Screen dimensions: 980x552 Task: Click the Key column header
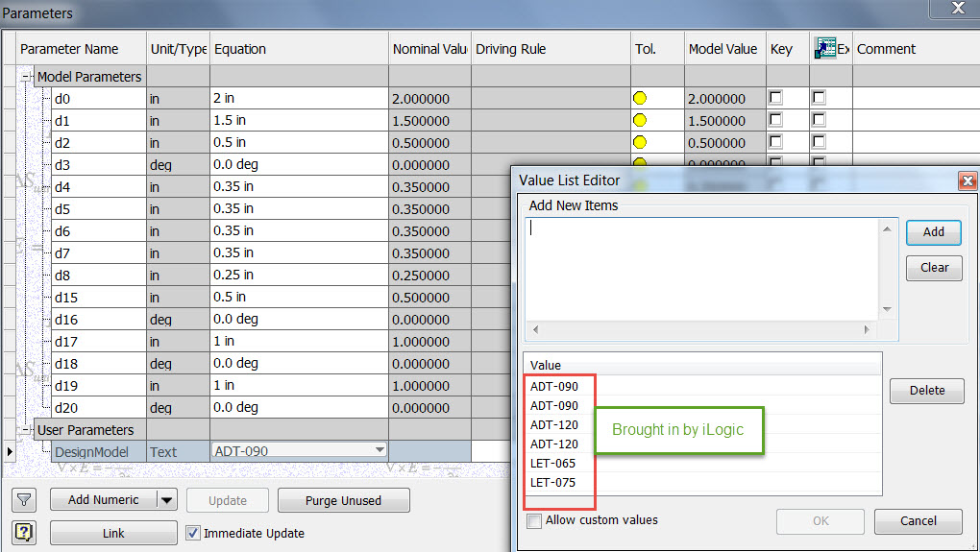[x=788, y=49]
